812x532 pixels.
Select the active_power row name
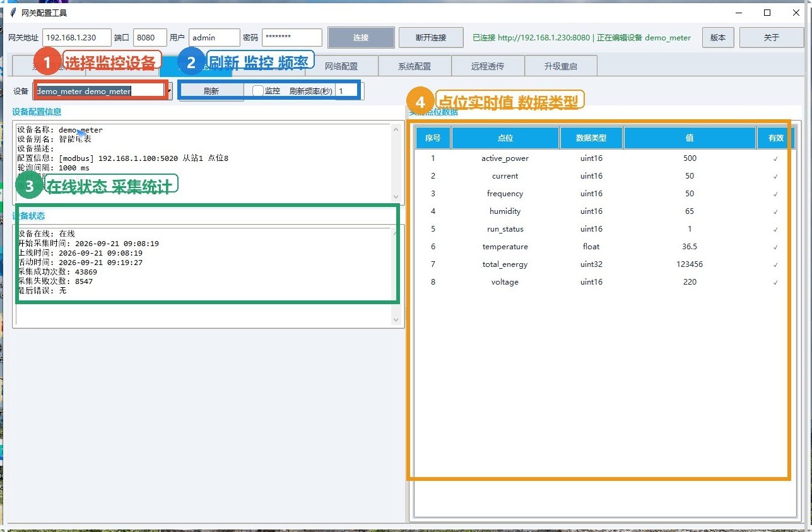click(505, 158)
